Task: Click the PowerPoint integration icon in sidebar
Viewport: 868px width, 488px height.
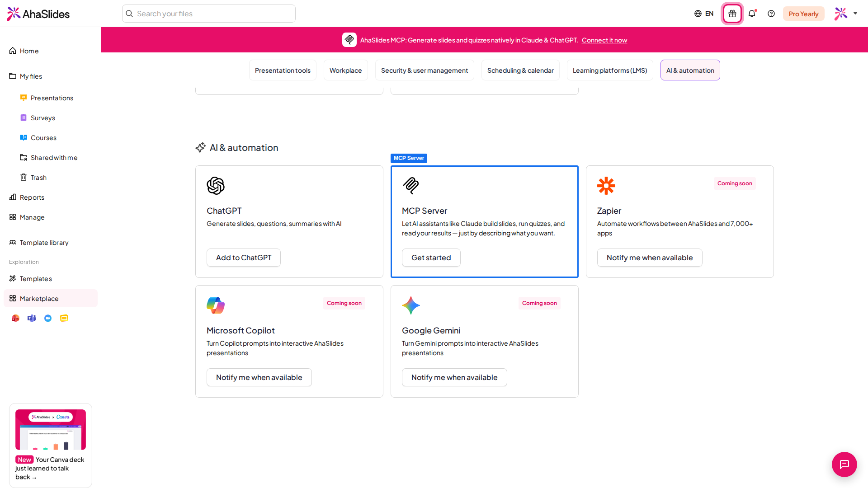Action: [x=15, y=318]
